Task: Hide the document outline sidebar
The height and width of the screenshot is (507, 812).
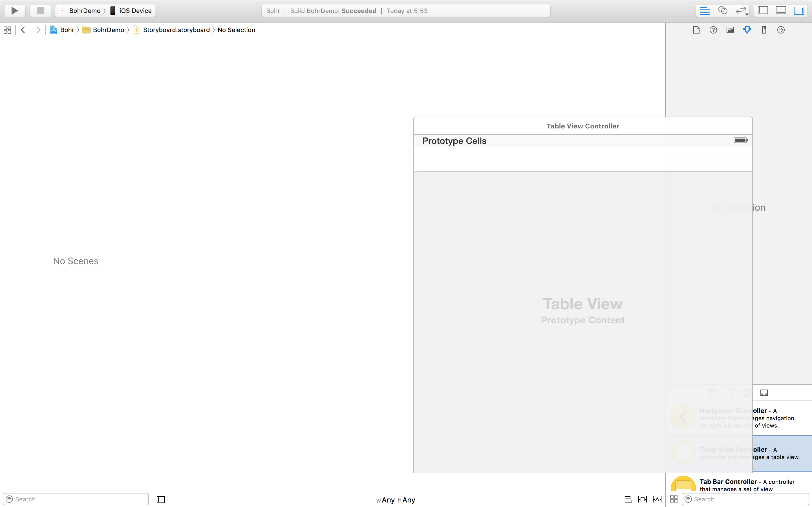Action: (161, 500)
